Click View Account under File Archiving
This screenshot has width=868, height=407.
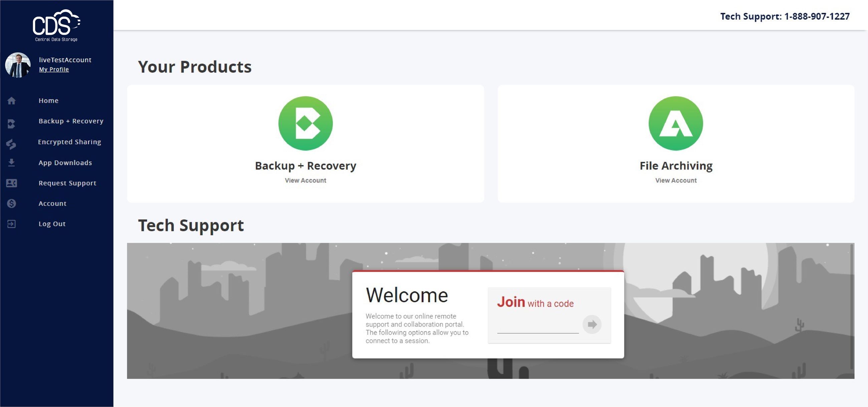676,180
